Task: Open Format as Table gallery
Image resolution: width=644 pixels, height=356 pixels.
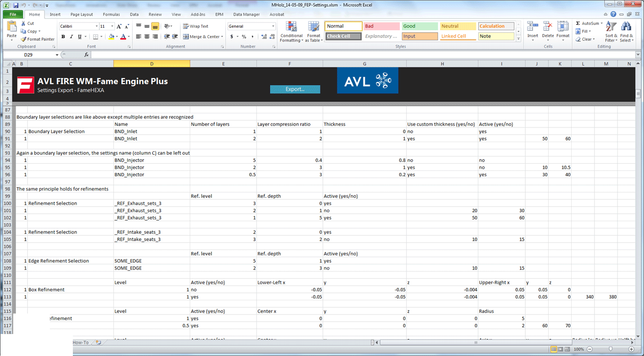Action: click(x=313, y=32)
